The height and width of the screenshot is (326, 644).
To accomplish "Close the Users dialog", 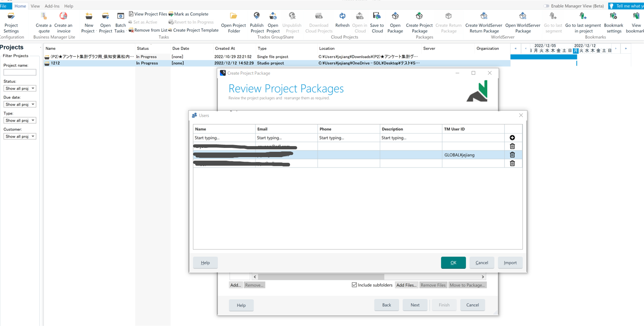I will 521,115.
